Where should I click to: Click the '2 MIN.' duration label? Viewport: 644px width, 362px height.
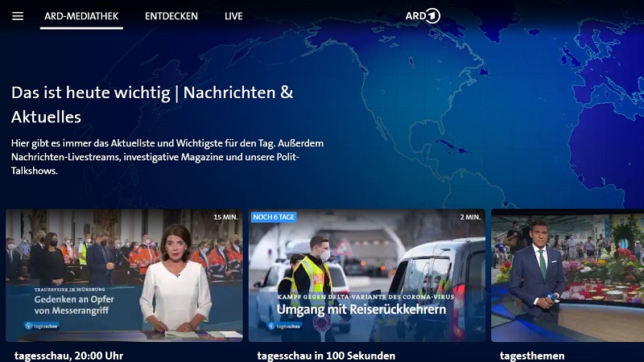470,217
